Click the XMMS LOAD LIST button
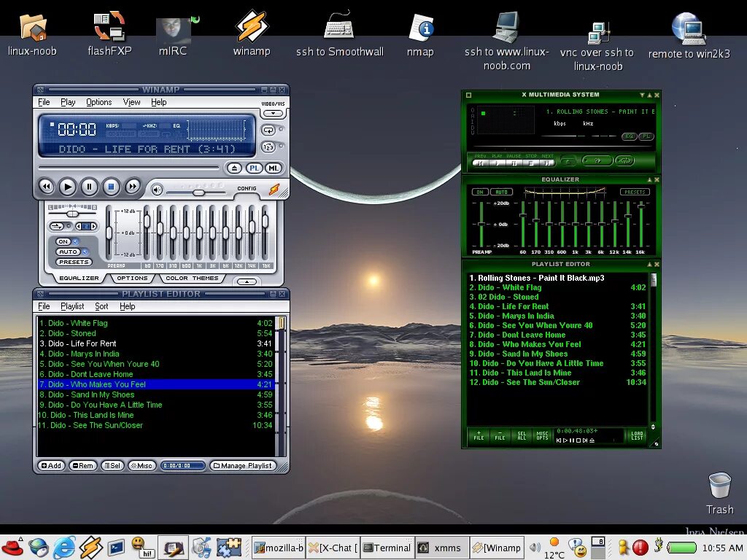Screen dimensions: 747x560 point(636,437)
